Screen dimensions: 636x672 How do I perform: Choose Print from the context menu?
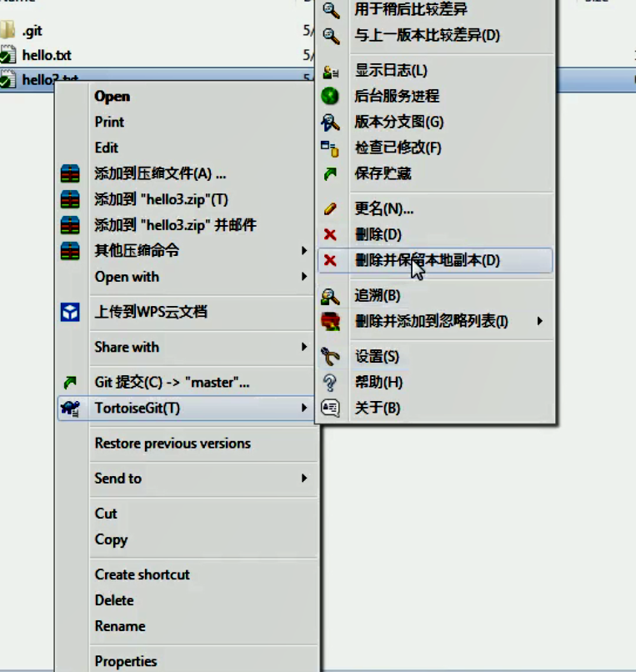pos(109,122)
